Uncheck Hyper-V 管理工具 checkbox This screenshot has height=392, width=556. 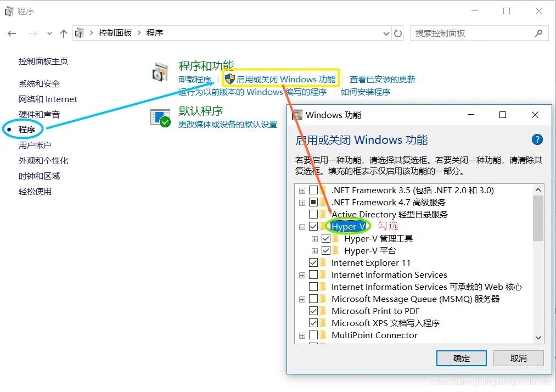coord(326,238)
